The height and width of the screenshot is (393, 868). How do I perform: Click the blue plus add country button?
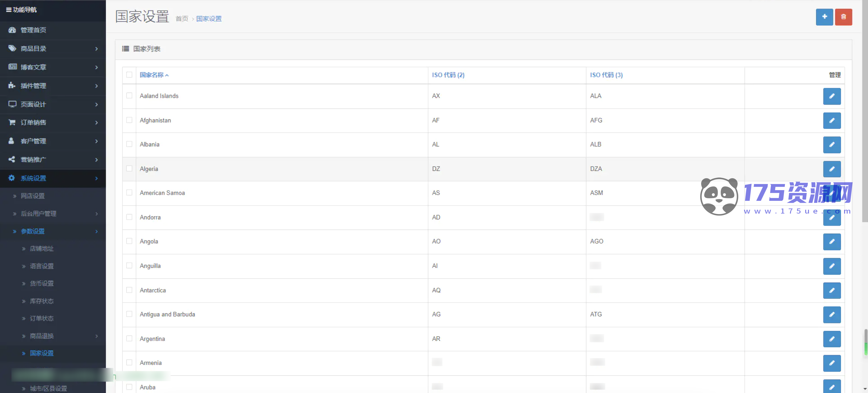coord(824,17)
